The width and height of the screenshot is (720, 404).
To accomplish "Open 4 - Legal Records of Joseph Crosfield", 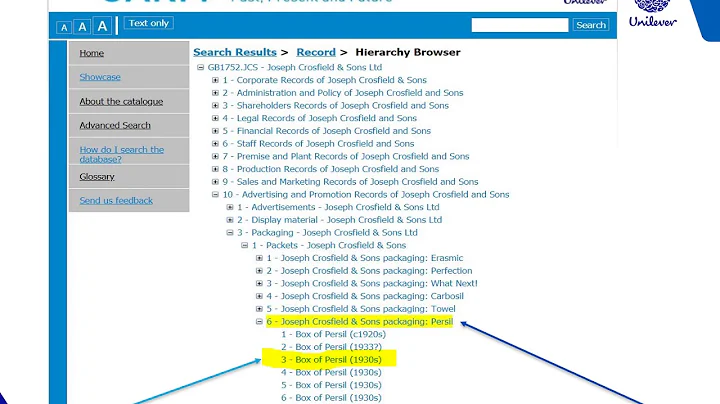I will pos(320,118).
